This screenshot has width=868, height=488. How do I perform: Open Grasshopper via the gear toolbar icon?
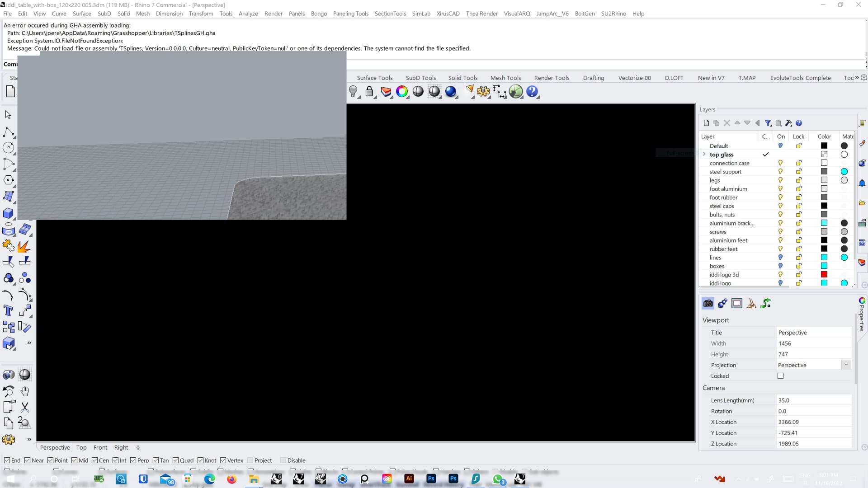click(x=483, y=92)
